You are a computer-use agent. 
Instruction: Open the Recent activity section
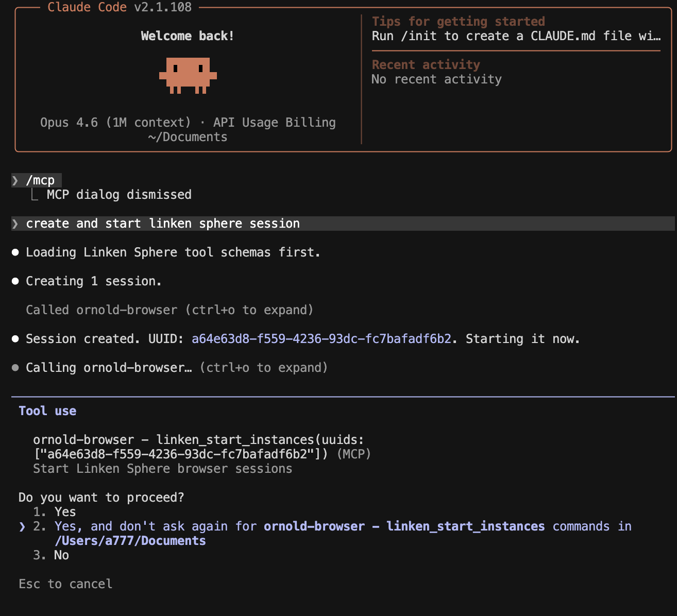coord(426,64)
